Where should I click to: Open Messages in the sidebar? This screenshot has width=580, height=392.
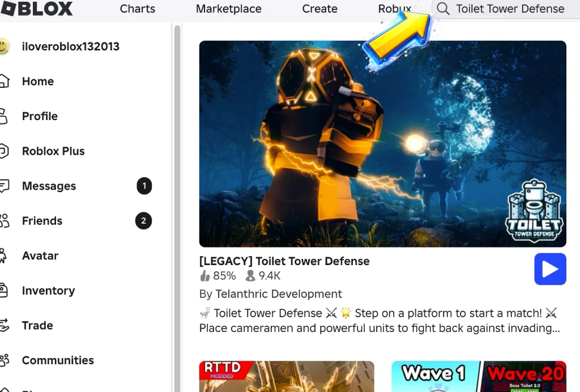[49, 186]
